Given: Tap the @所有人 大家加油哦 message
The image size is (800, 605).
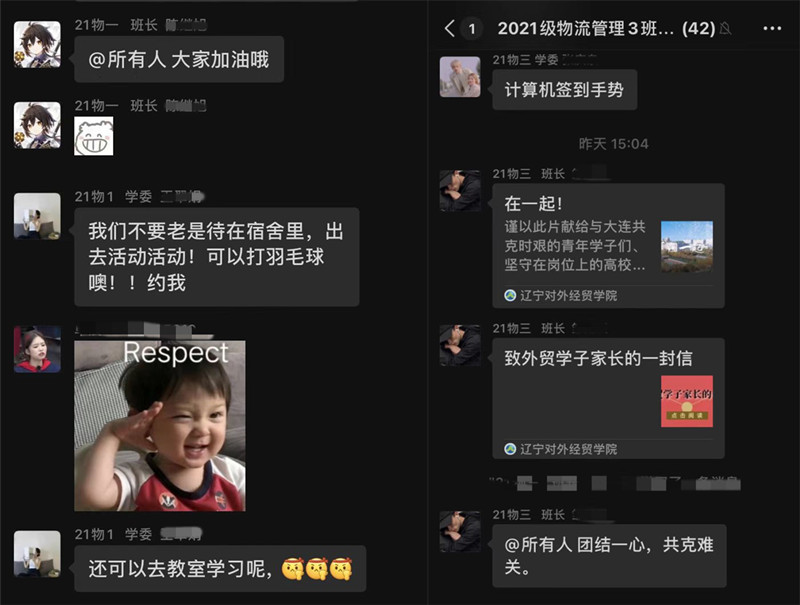Looking at the screenshot, I should pyautogui.click(x=179, y=60).
